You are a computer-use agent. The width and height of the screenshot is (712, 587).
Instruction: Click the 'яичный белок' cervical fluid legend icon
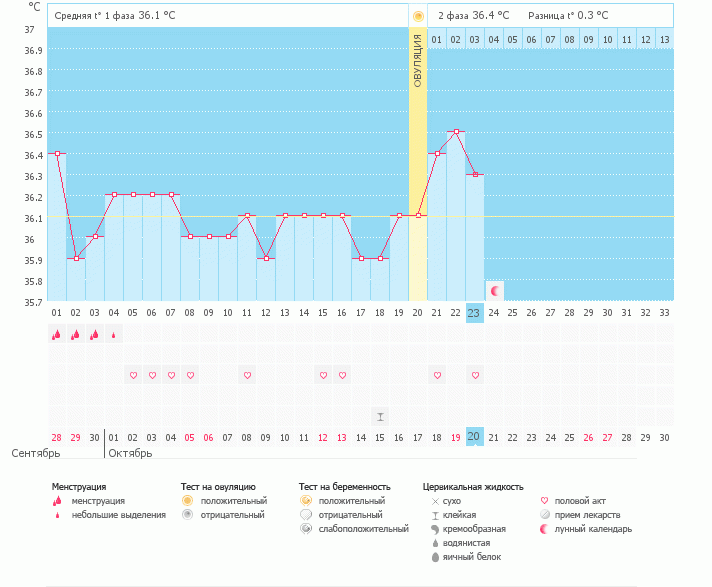click(434, 556)
